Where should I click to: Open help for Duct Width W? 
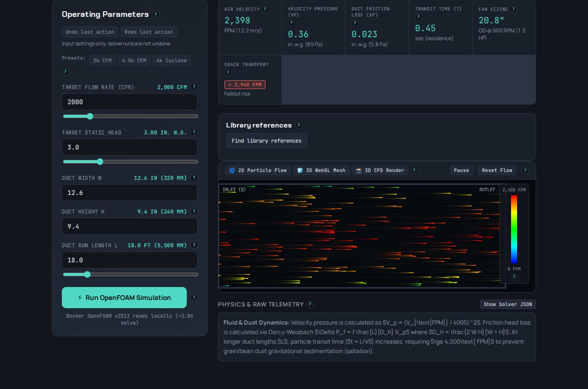194,178
